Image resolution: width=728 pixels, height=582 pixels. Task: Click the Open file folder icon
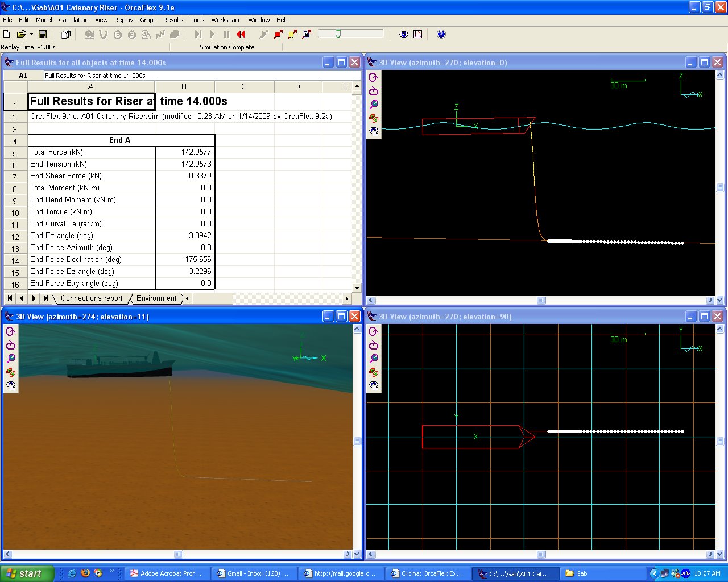pyautogui.click(x=21, y=34)
